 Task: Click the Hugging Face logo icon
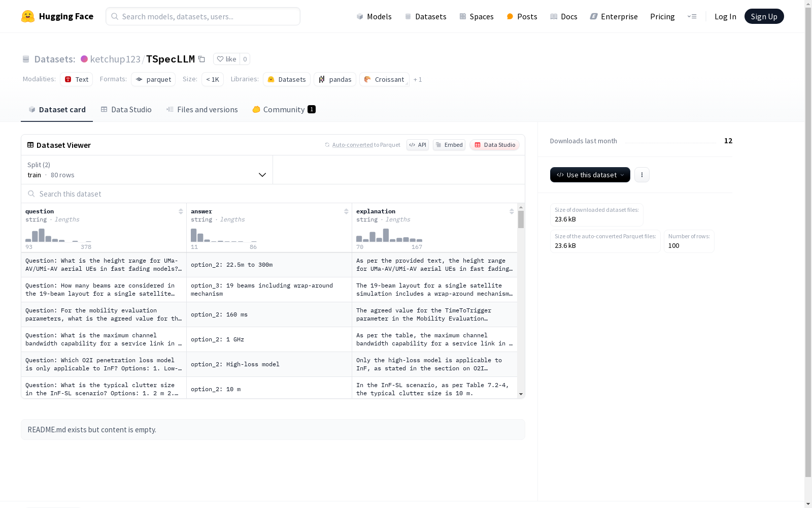(28, 16)
